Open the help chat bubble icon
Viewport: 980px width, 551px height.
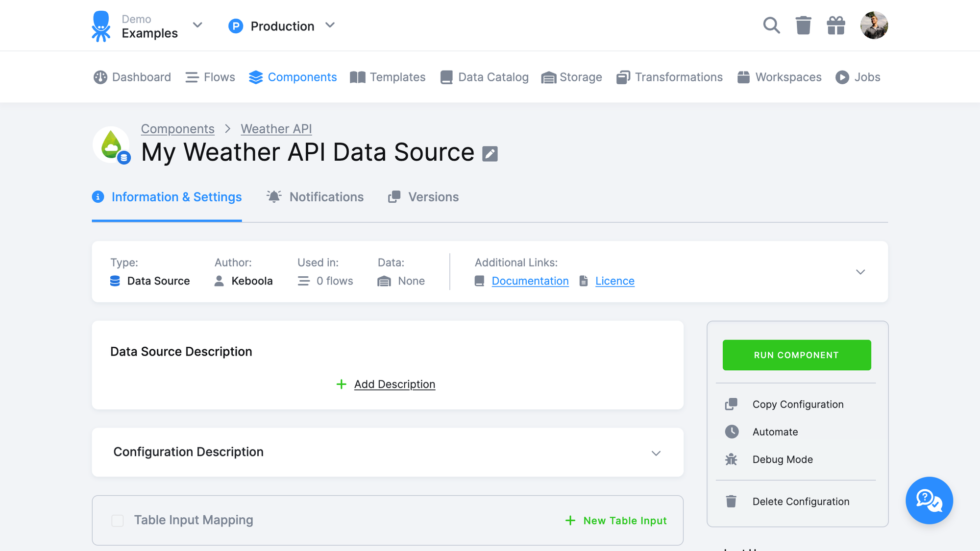[x=929, y=501]
